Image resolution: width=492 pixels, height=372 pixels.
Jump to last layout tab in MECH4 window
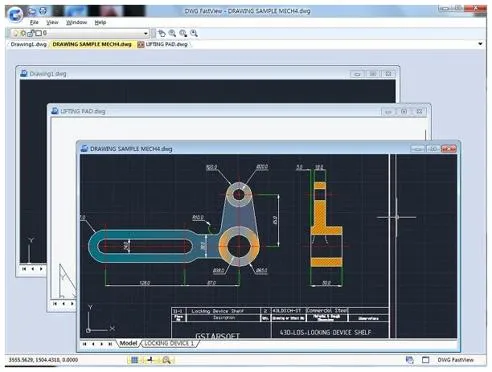tap(110, 344)
